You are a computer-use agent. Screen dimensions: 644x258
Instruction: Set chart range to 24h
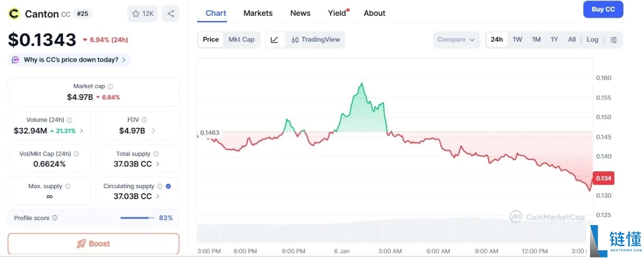pyautogui.click(x=497, y=40)
